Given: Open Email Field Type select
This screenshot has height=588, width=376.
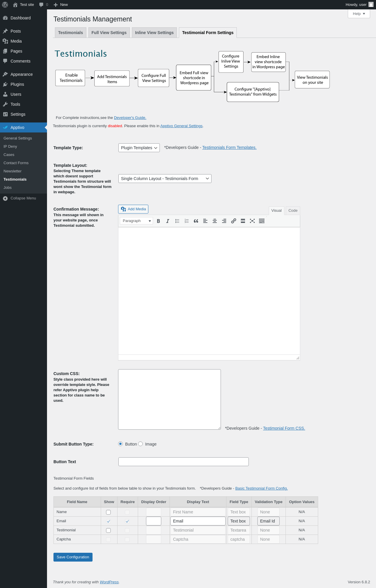Looking at the screenshot, I should coord(239,521).
